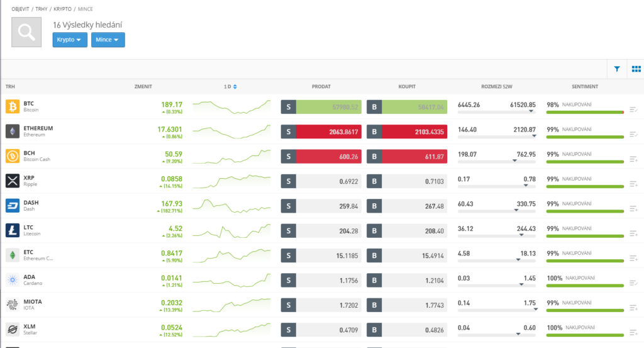Viewport: 644px width, 348px height.
Task: Click the MIOTA logo icon
Action: 13,305
